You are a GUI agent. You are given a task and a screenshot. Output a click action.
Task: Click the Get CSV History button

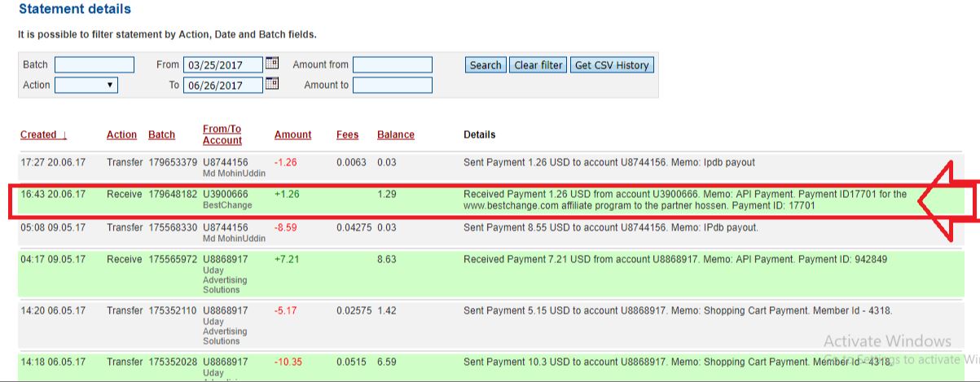coord(612,65)
